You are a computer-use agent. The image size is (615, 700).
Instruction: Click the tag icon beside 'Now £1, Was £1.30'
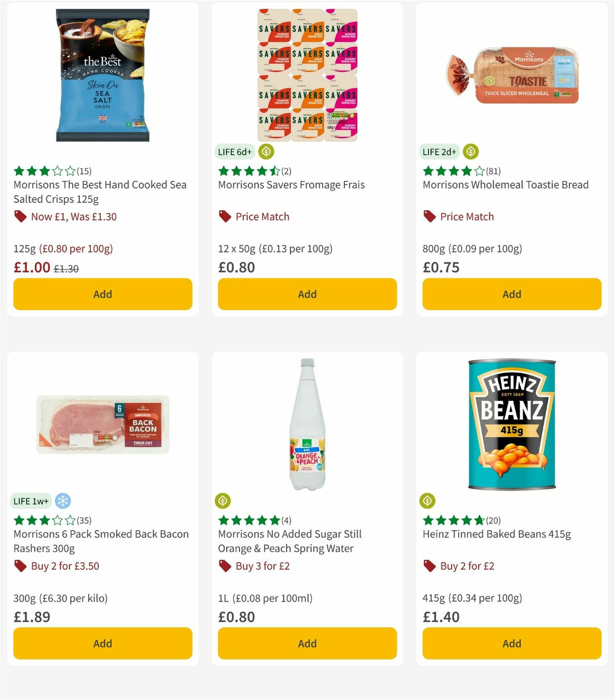20,216
